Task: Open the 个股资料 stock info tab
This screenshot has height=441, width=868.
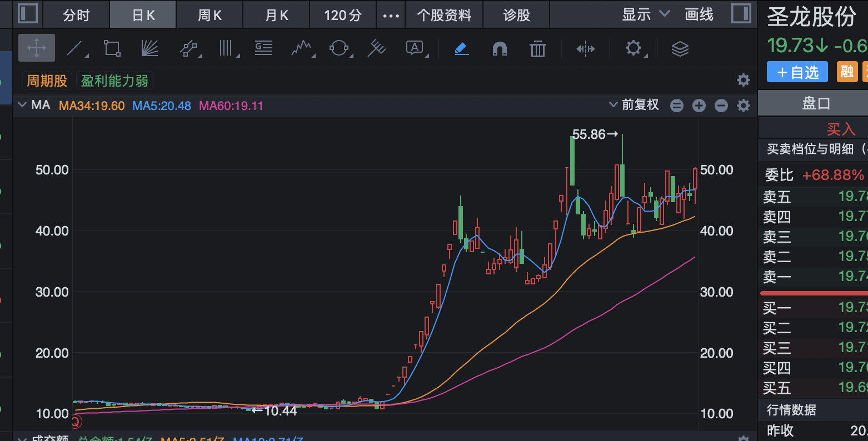Action: pos(444,14)
